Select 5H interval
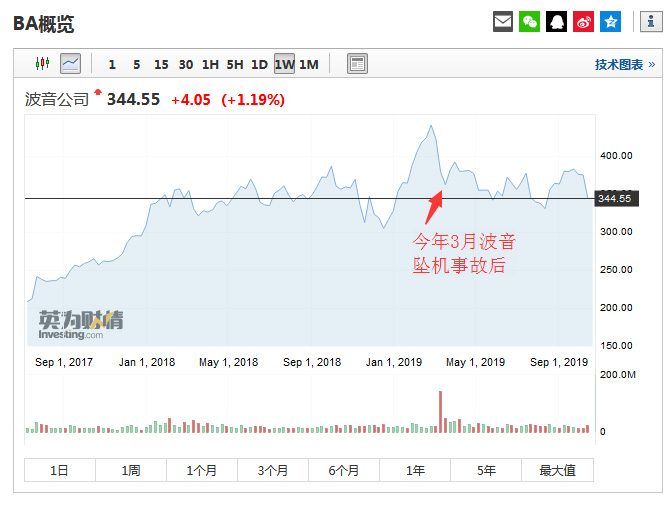Screen dimensions: 670x505 [235, 65]
